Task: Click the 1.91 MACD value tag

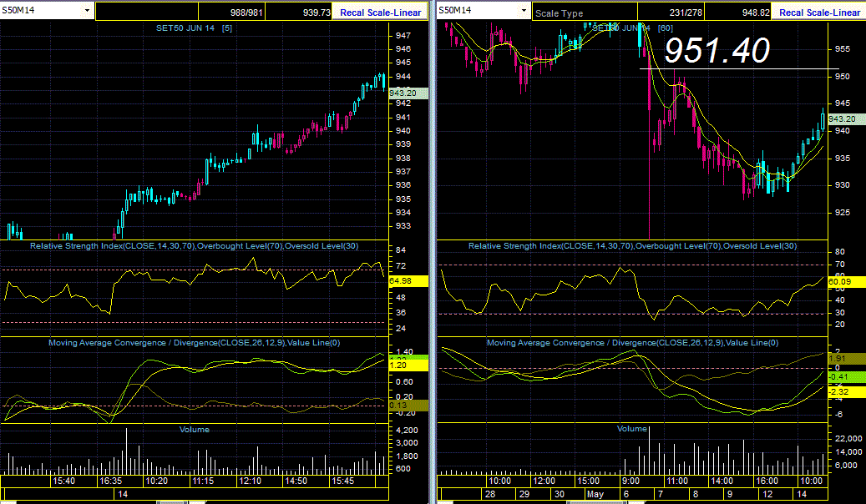Action: tap(846, 359)
